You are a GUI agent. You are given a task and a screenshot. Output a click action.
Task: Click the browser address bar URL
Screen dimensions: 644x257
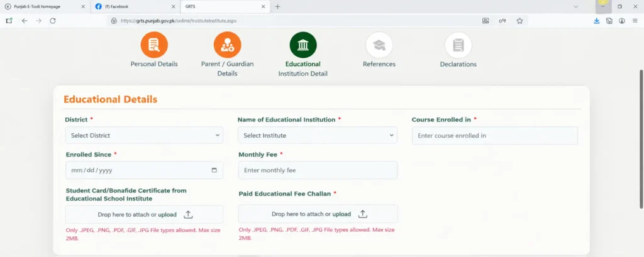tap(179, 21)
